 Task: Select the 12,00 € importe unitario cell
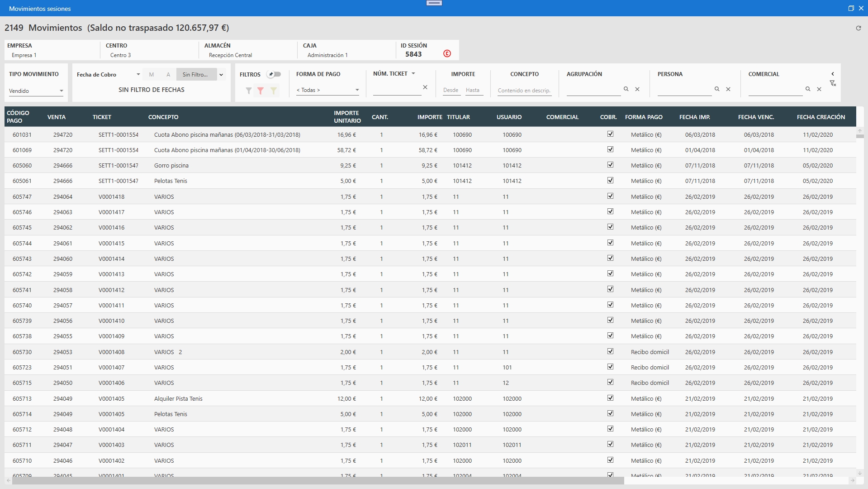pos(346,398)
